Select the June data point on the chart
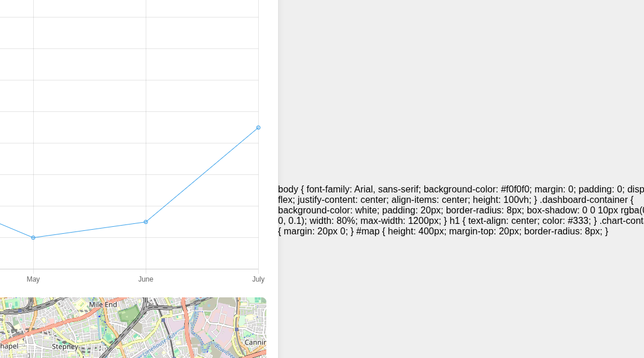The image size is (644, 358). [x=146, y=222]
